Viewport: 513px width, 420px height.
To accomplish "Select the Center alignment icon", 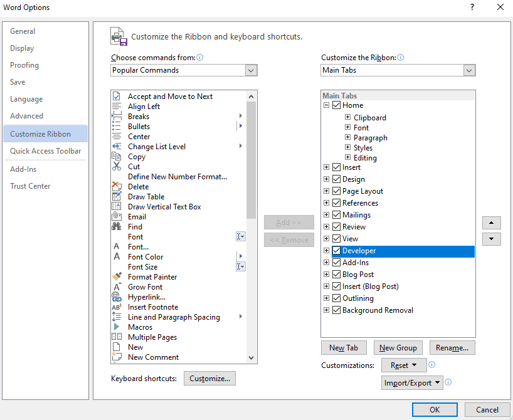I will (117, 137).
